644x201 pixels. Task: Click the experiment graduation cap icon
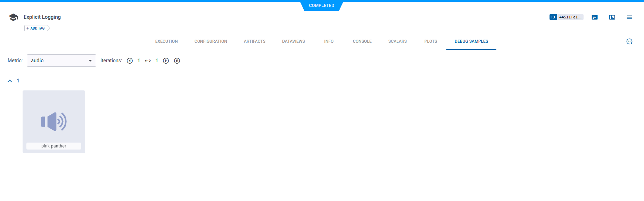coord(13,17)
